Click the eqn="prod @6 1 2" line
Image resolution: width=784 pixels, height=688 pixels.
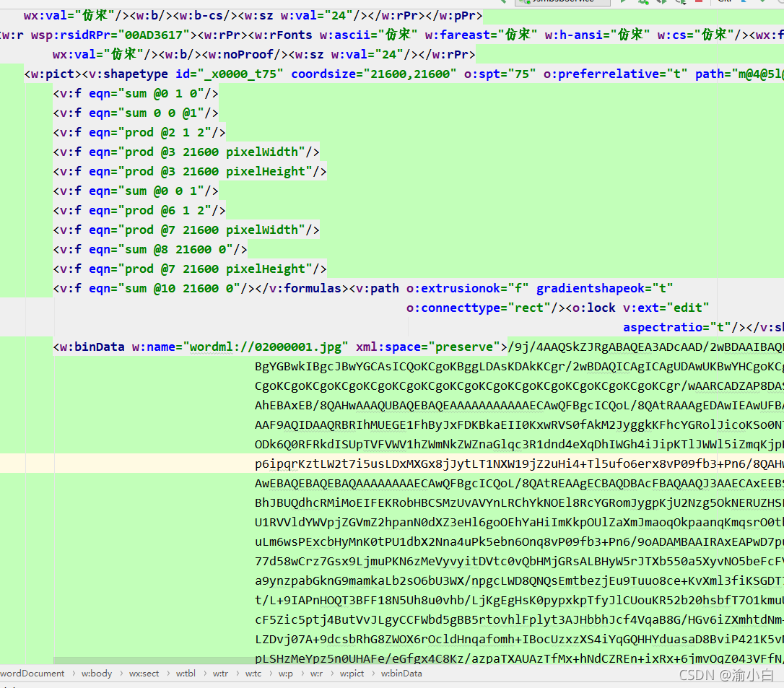pos(139,211)
